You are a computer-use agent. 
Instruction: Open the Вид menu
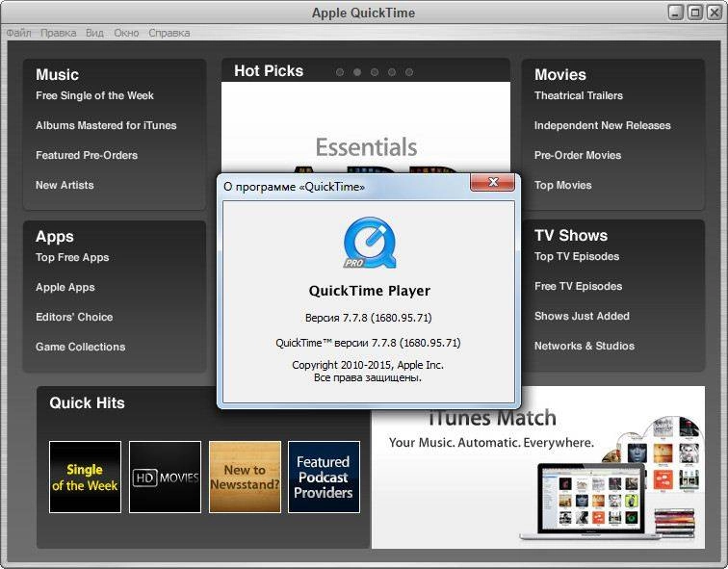[94, 33]
